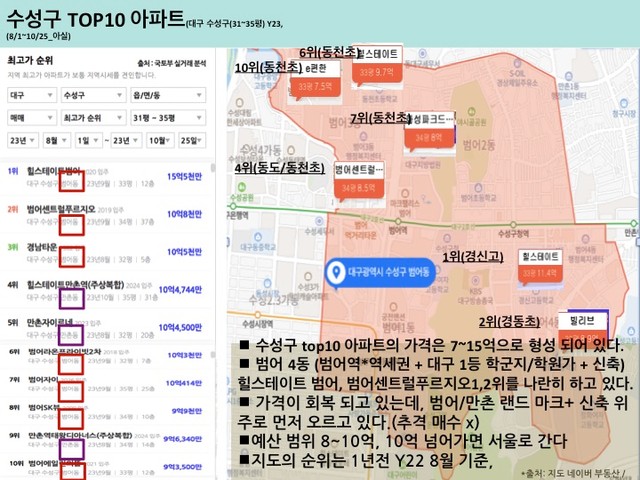This screenshot has width=640, height=480.
Task: Click the 9억9천만 price
Action: (187, 411)
